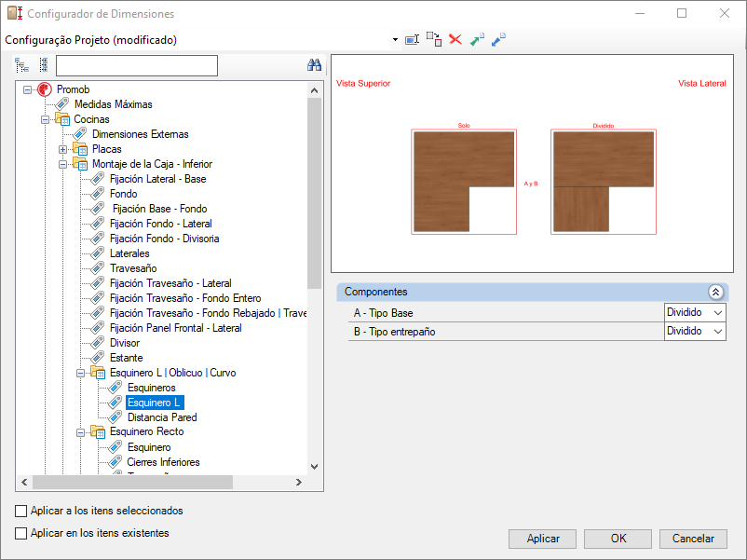This screenshot has width=747, height=560.
Task: Select Fijación Lateral - Base item
Action: [157, 179]
